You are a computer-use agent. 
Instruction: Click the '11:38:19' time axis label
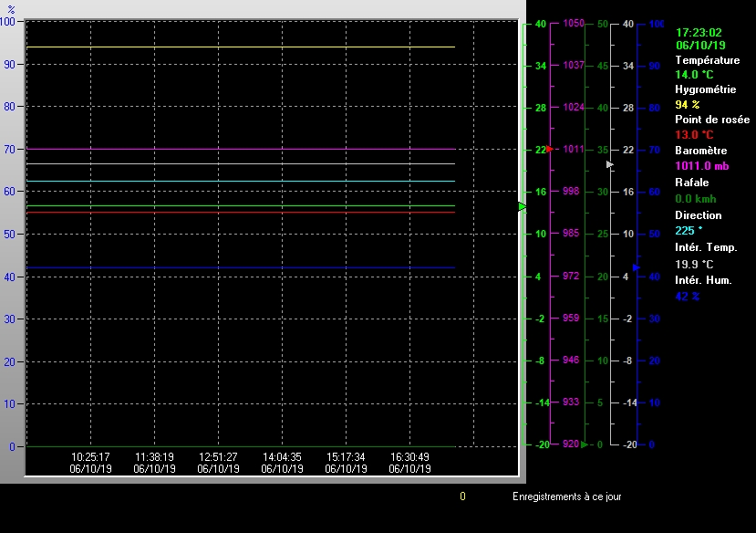tap(154, 456)
